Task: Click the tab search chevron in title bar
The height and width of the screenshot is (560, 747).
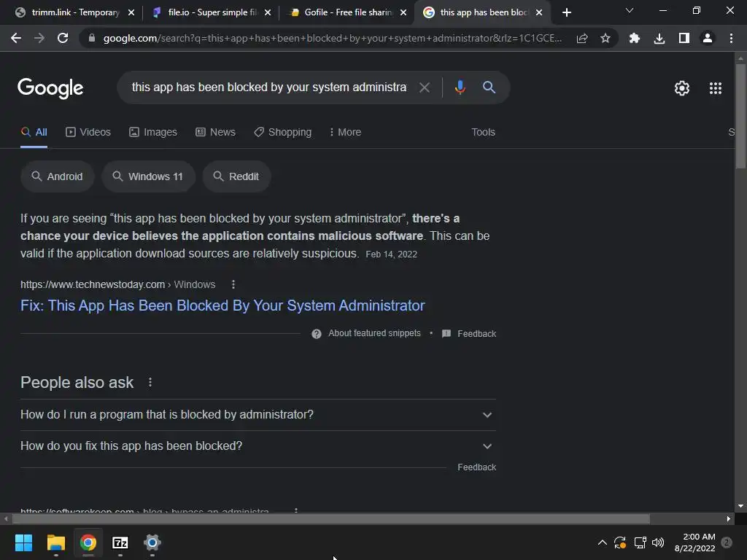Action: point(630,10)
